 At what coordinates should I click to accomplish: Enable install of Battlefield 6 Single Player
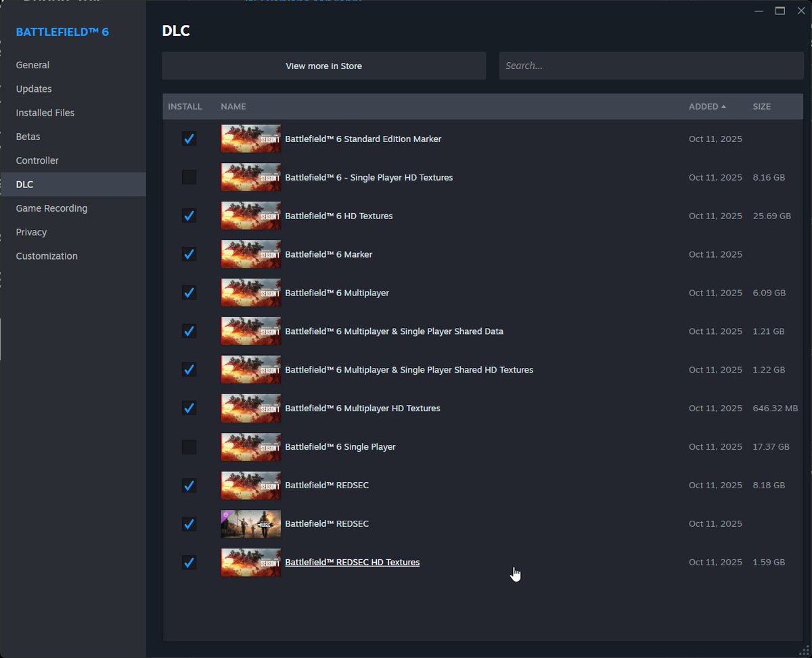point(189,447)
